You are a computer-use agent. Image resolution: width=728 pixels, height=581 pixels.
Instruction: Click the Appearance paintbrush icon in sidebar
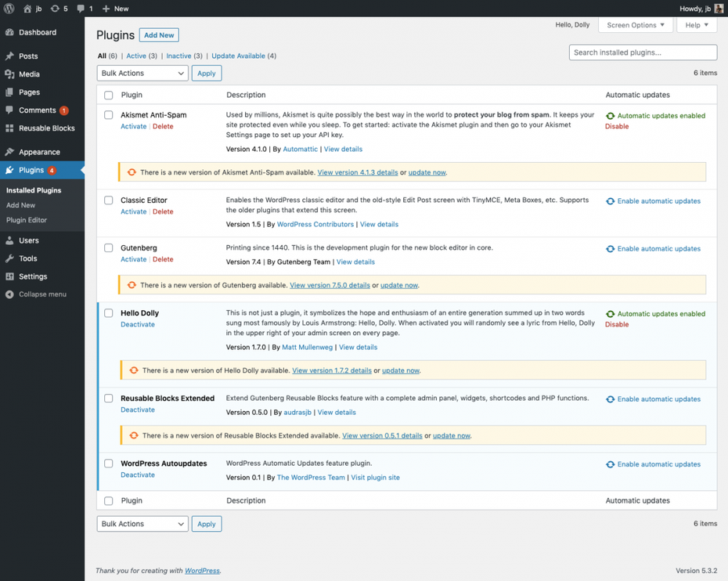tap(9, 152)
